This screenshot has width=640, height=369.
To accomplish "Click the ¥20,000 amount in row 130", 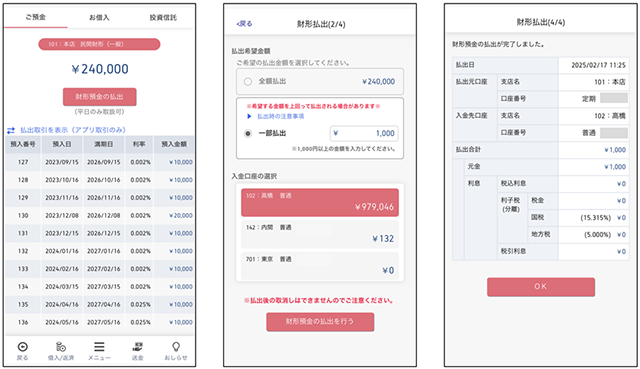I will pos(181,216).
